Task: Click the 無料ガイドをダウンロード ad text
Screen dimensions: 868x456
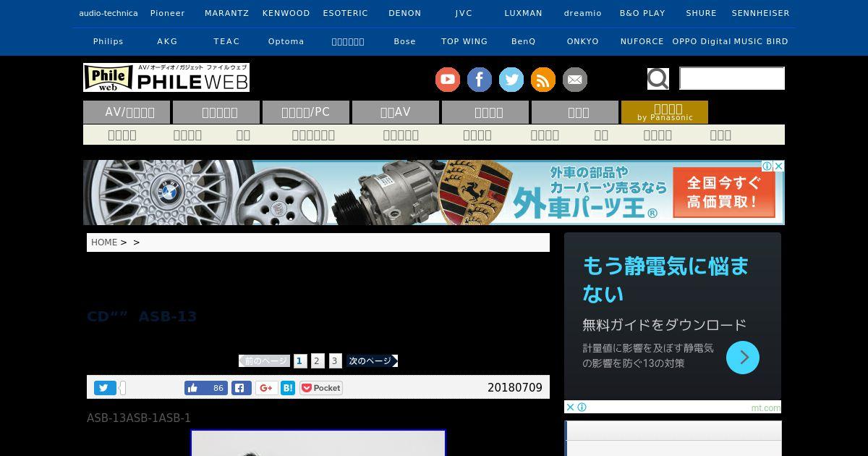Action: (664, 325)
